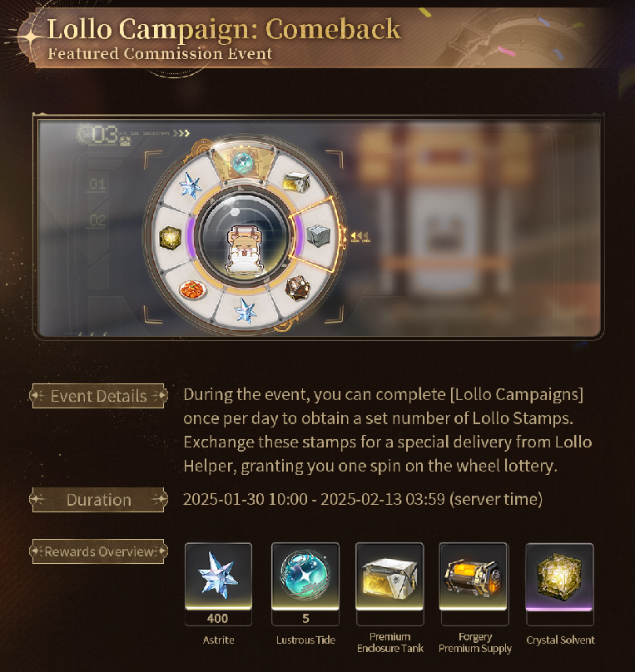Click the Duration label

[98, 500]
